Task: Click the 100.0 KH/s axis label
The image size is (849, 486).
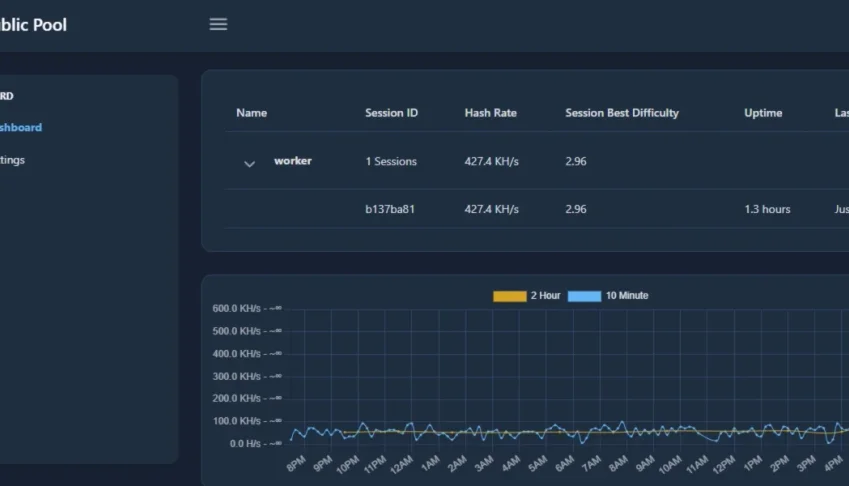Action: 247,421
